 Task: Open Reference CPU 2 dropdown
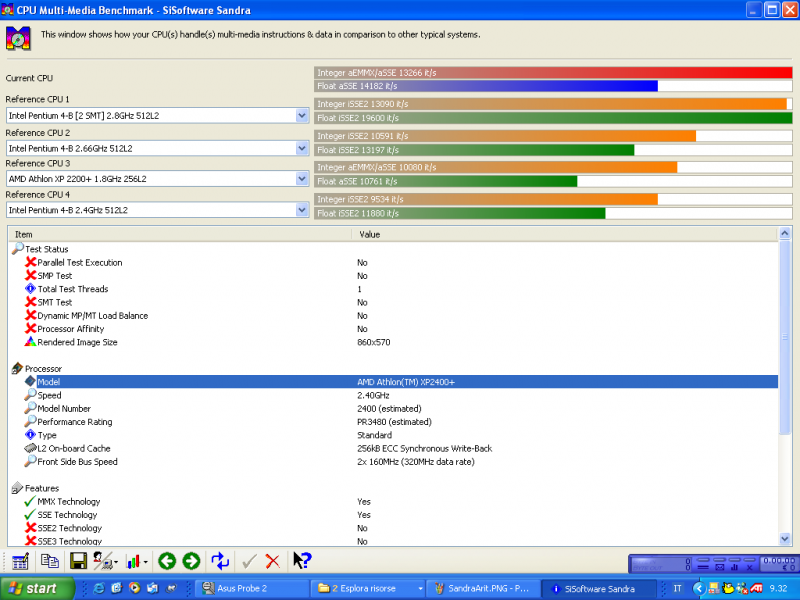pos(302,148)
